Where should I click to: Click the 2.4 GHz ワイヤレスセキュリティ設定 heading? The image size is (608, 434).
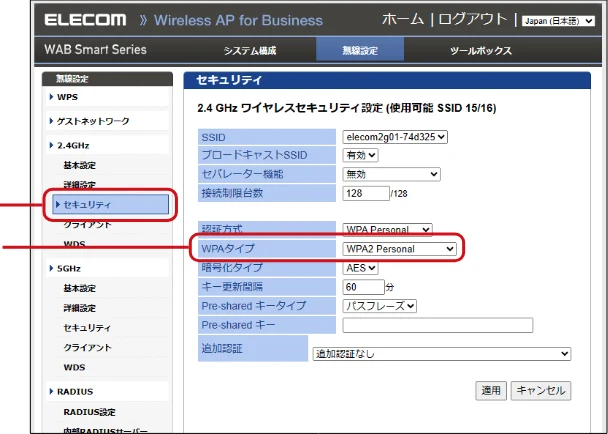(x=347, y=108)
